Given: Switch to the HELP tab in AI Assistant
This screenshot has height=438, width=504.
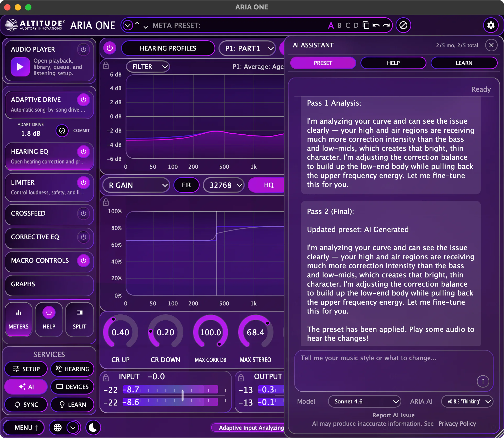Looking at the screenshot, I should [x=393, y=63].
